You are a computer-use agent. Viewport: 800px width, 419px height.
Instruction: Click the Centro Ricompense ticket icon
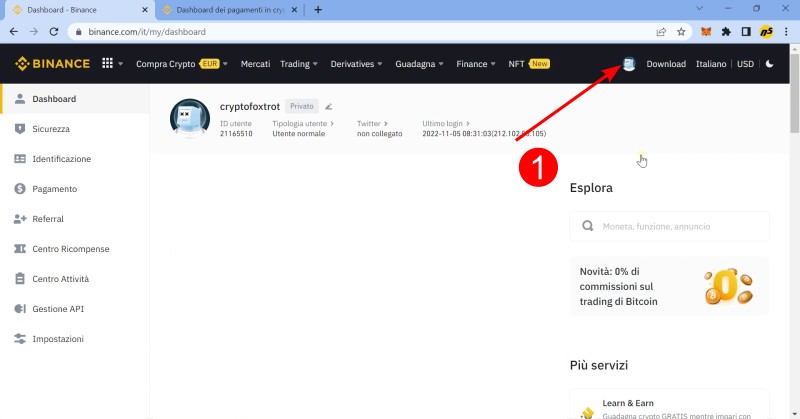(20, 249)
